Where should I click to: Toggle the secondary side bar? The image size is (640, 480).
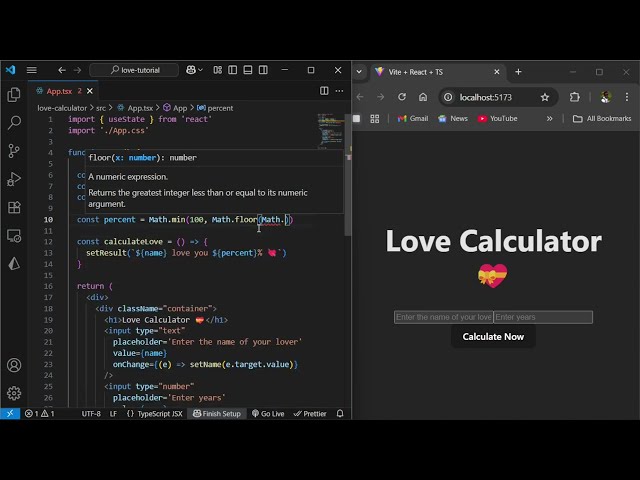click(263, 70)
